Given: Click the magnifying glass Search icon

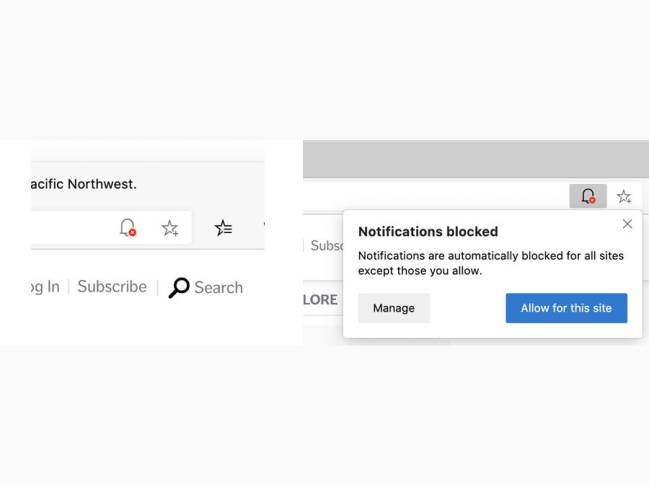Looking at the screenshot, I should [179, 288].
